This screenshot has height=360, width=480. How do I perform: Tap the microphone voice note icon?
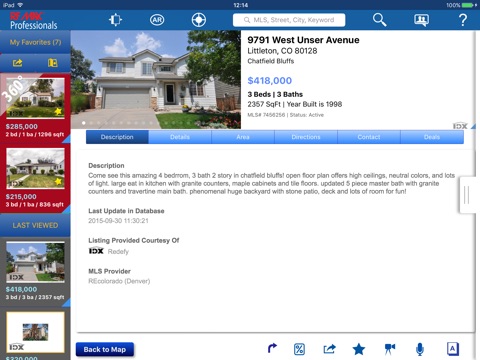click(420, 349)
